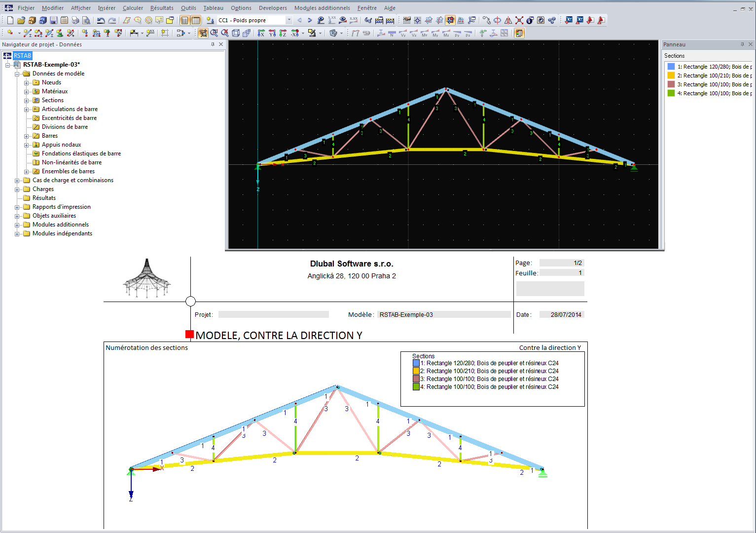Click Non-linéarités de barre tree item
The image size is (756, 533).
72,162
